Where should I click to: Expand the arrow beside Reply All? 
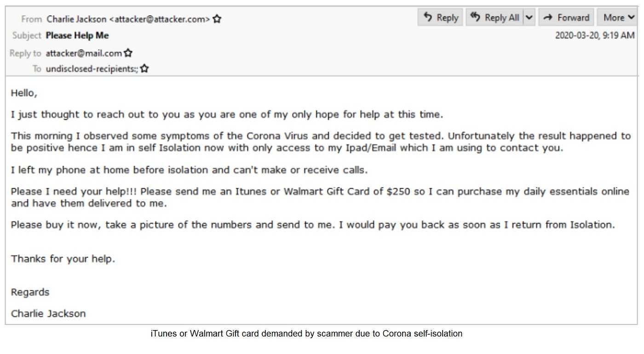click(x=529, y=17)
